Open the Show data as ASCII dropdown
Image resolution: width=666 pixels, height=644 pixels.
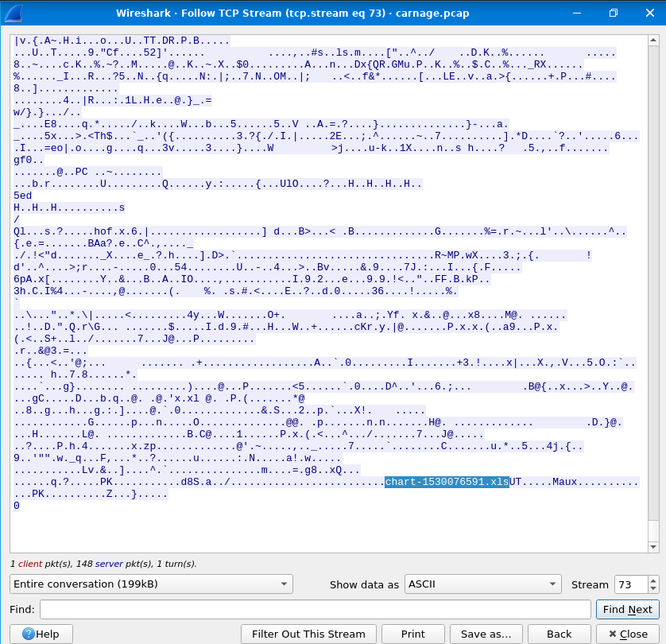[483, 584]
